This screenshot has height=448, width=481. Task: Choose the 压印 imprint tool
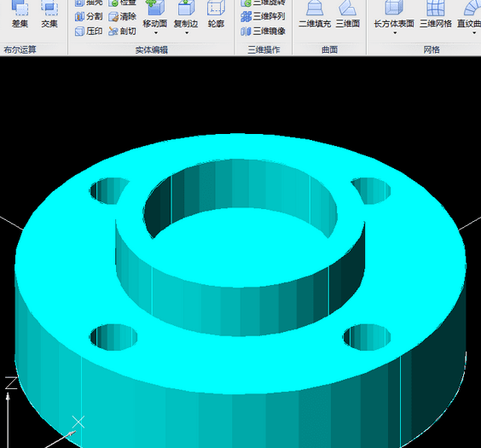tap(89, 31)
